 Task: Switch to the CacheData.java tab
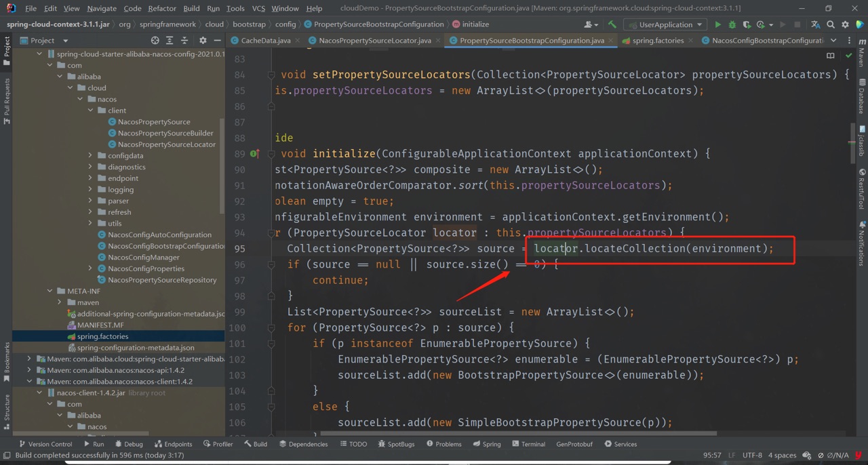click(265, 41)
